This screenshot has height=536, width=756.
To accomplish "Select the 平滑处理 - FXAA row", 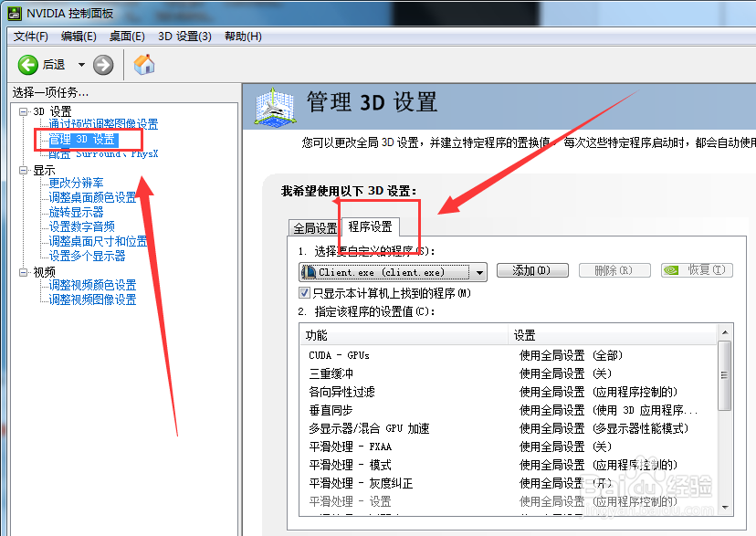I will point(509,447).
